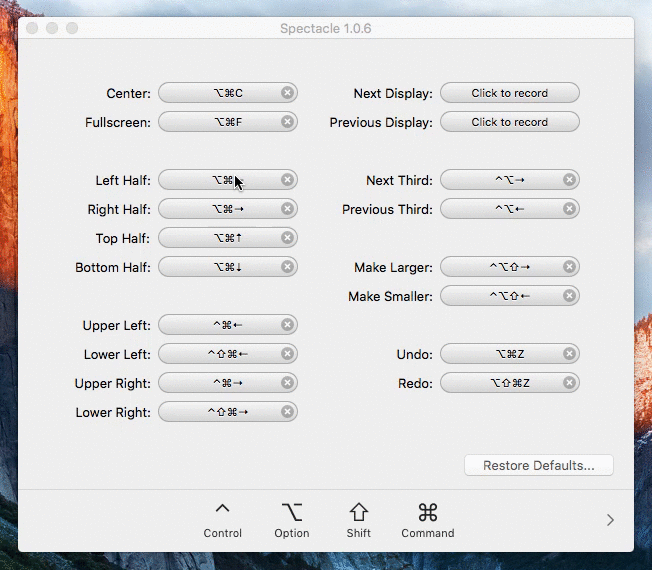
Task: Clear the Upper Left shortcut with its x icon
Action: [287, 325]
